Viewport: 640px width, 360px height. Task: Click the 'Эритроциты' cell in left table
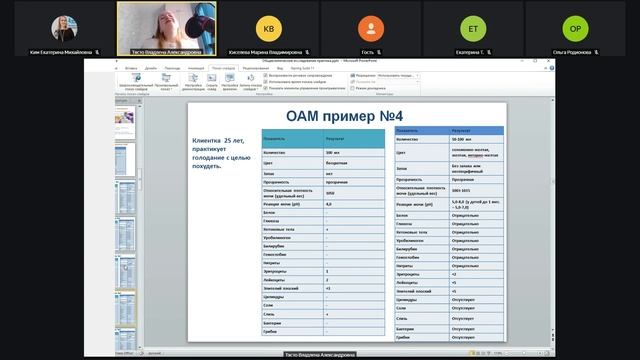[292, 271]
